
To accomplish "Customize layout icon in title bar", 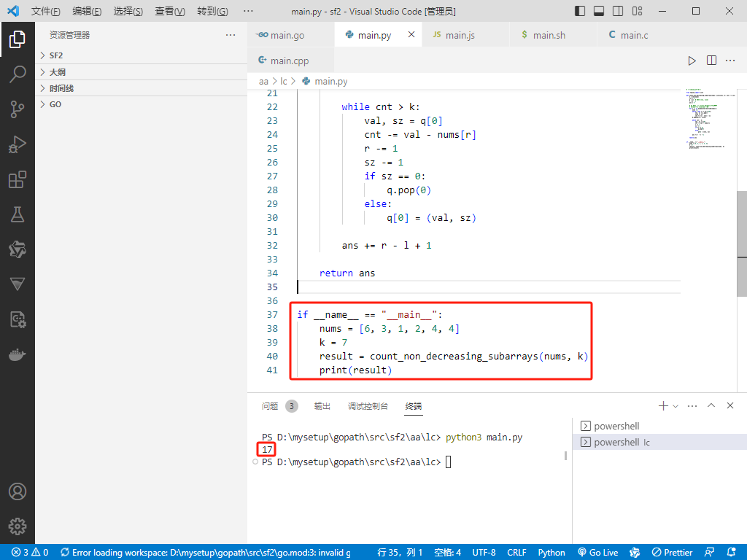I will [x=637, y=11].
